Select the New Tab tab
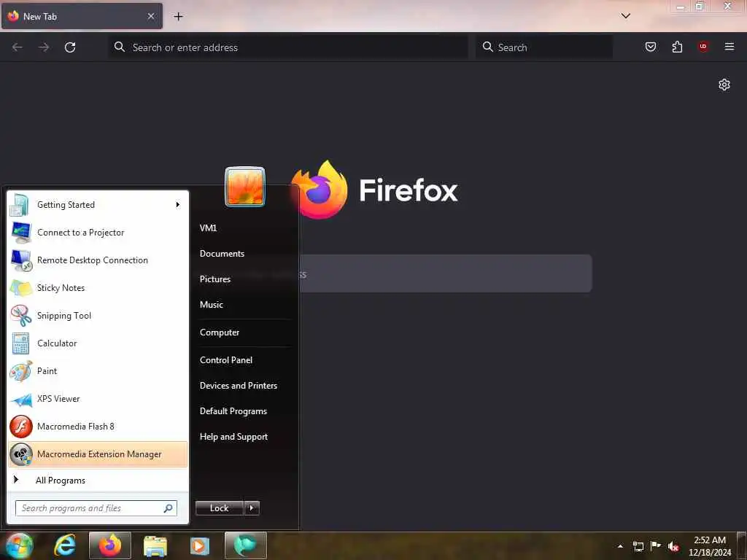Viewport: 747px width, 560px height. 82,16
